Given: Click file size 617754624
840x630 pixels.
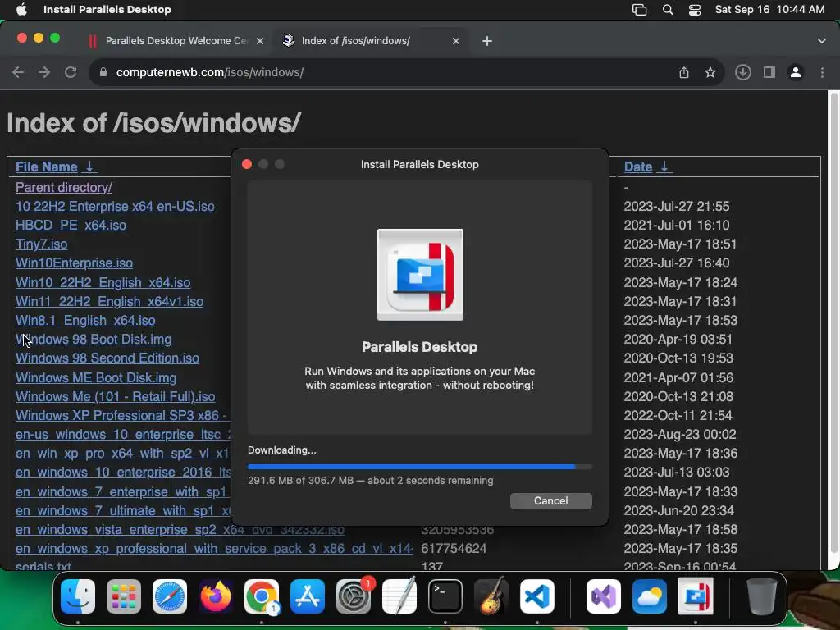Looking at the screenshot, I should (454, 549).
